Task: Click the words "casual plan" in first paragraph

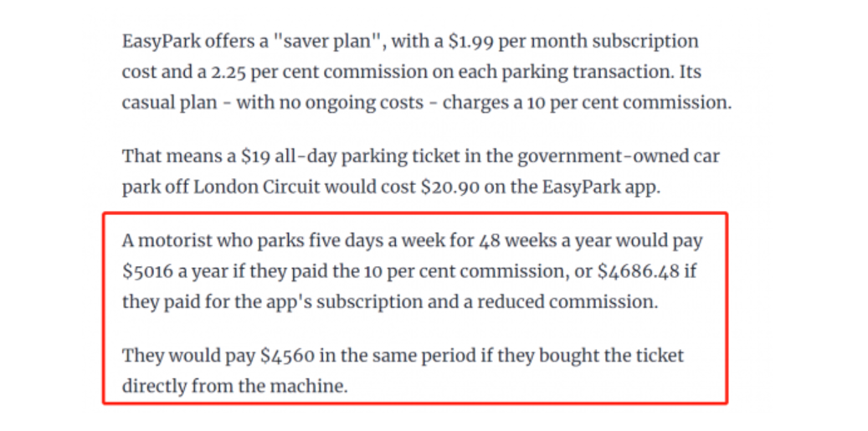Action: point(170,104)
